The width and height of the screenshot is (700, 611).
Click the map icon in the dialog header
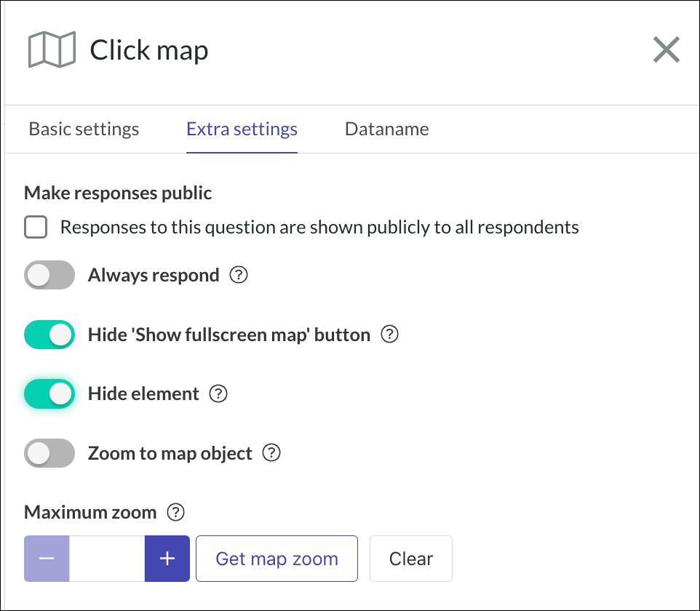(50, 49)
